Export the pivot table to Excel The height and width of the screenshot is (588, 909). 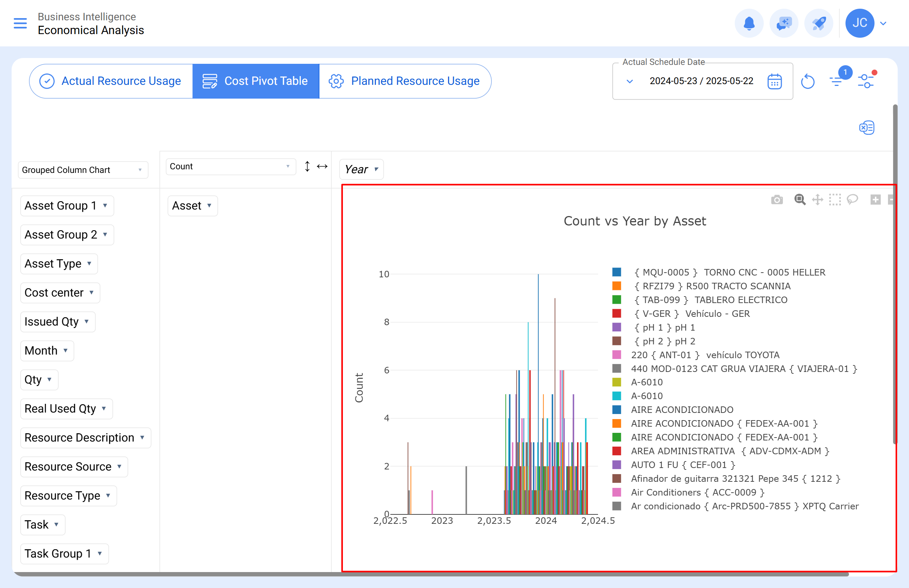click(x=867, y=128)
